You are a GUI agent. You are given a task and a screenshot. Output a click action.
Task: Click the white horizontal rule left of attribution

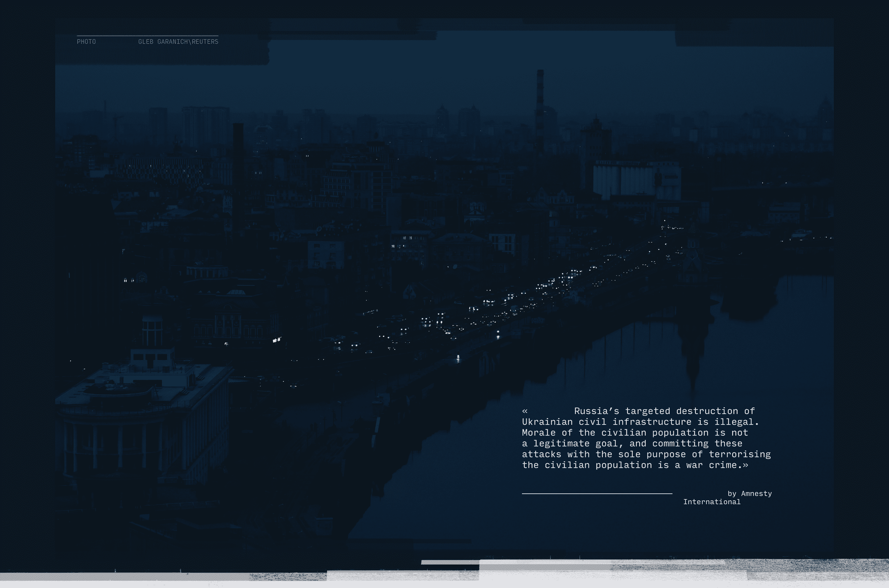point(597,494)
